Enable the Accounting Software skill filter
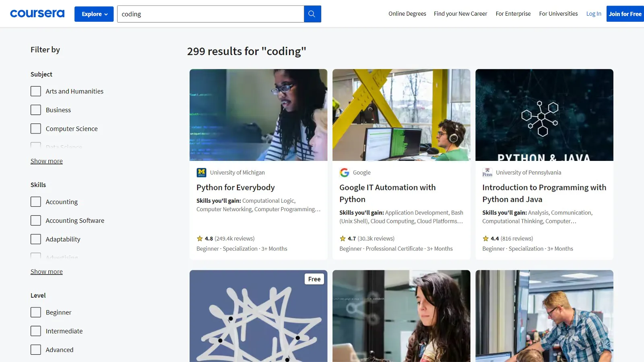644x362 pixels. click(x=36, y=220)
